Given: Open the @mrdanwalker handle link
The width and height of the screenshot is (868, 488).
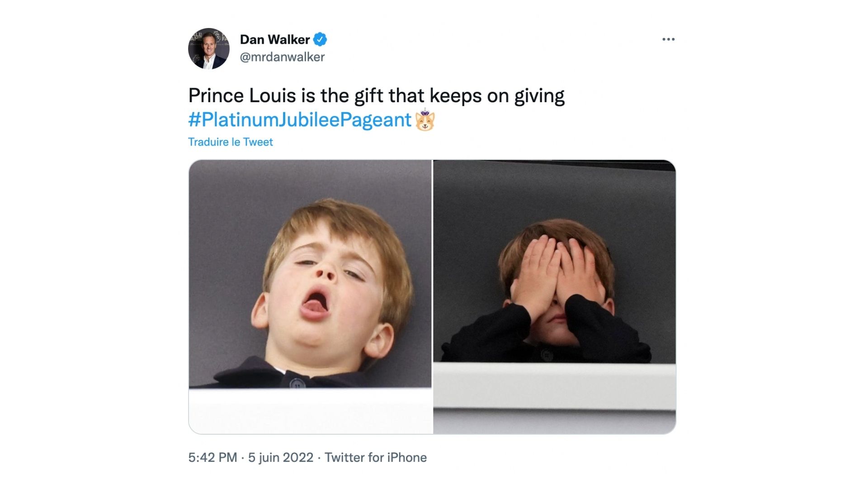Looking at the screenshot, I should 282,57.
